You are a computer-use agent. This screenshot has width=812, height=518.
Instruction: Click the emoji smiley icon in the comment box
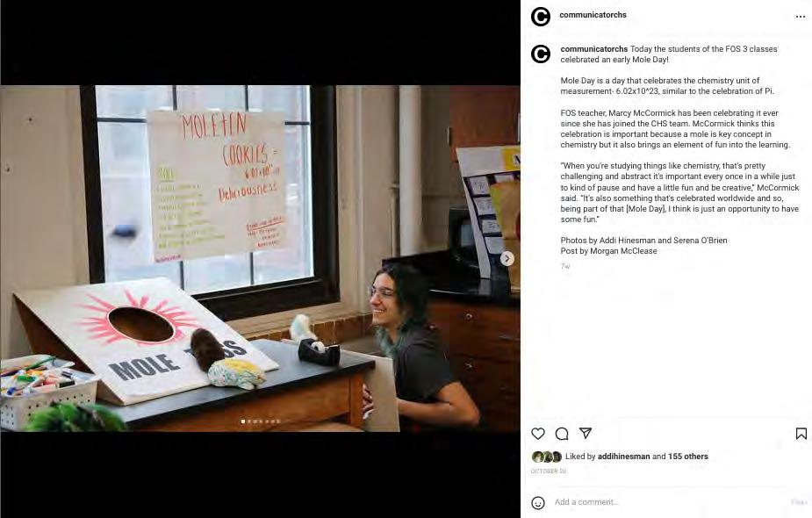click(538, 502)
